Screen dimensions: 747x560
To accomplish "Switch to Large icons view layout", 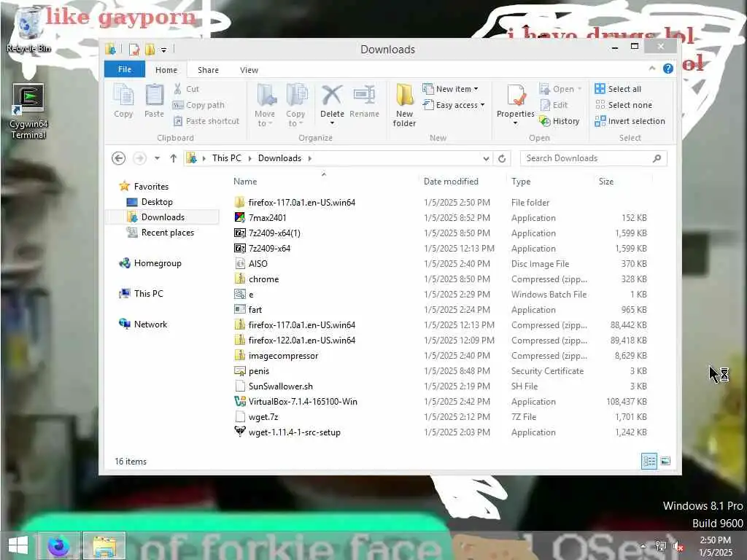I will [x=665, y=461].
